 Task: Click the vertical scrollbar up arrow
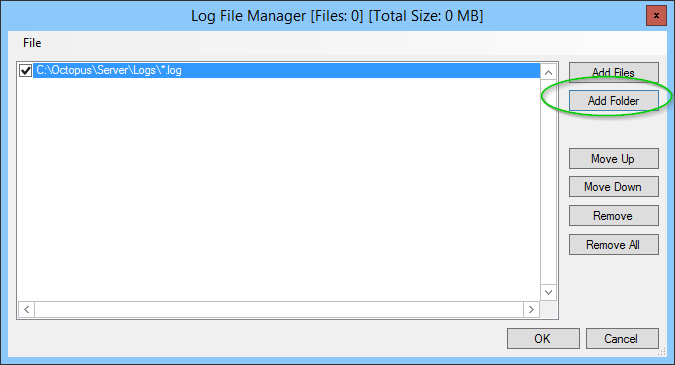[x=548, y=72]
